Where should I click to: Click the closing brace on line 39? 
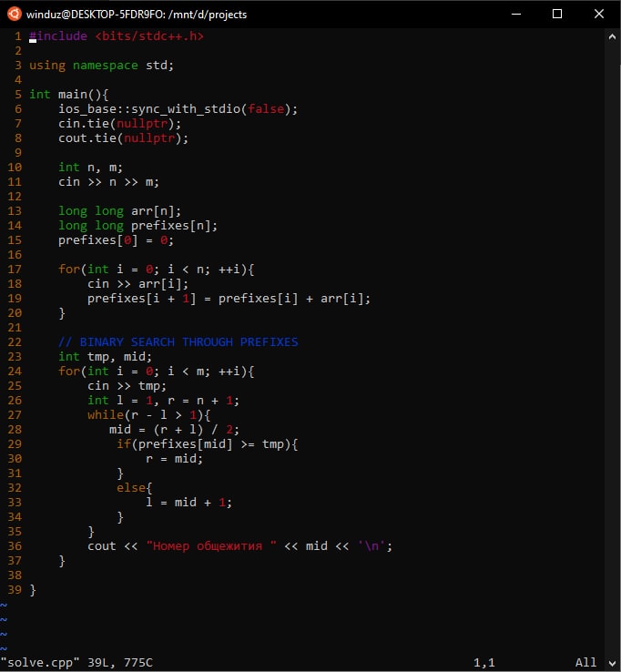[33, 590]
